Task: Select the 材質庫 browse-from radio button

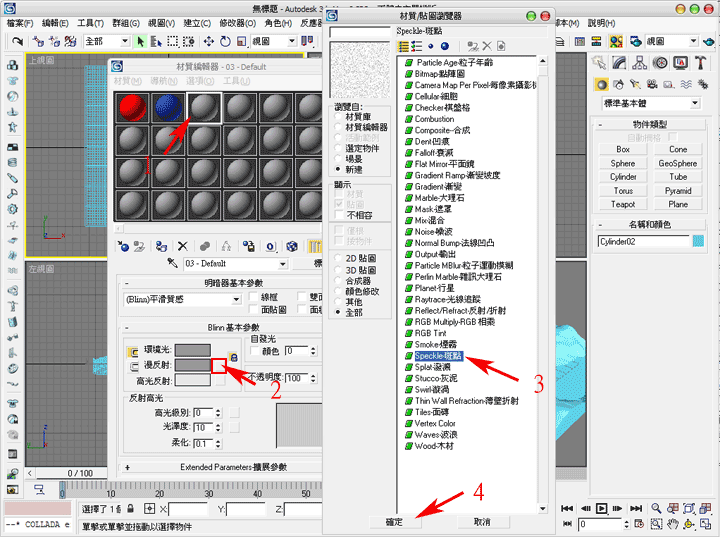Action: point(339,117)
